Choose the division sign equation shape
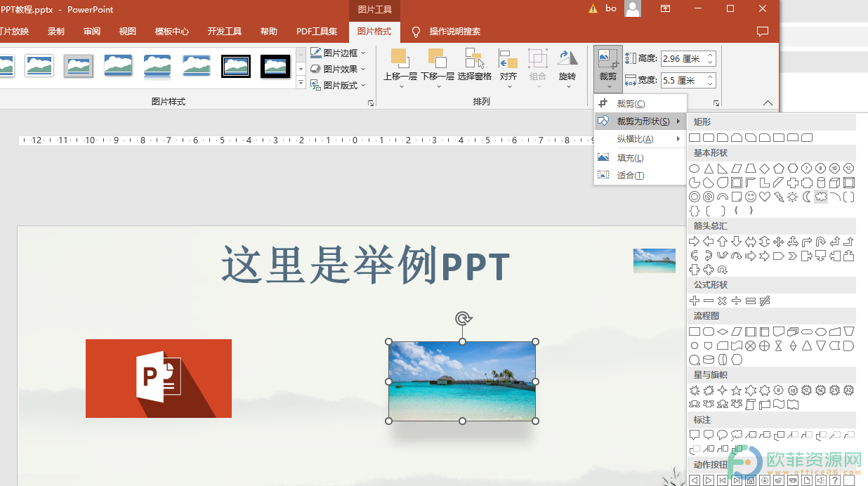 coord(736,301)
